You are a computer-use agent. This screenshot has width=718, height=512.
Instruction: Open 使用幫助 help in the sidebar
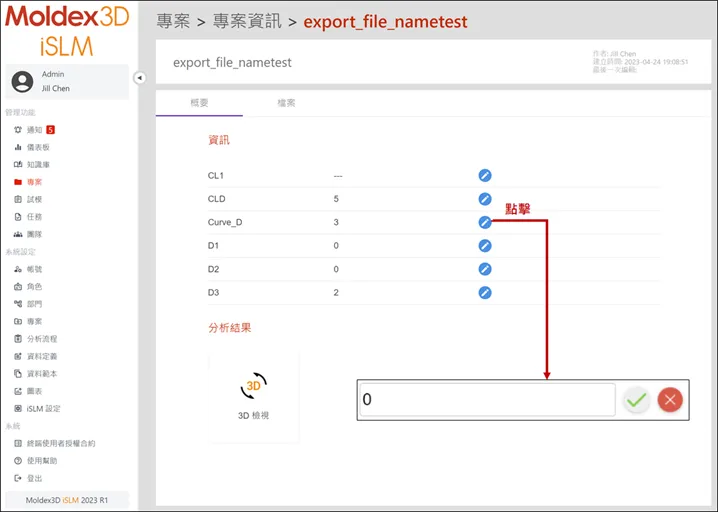point(36,461)
